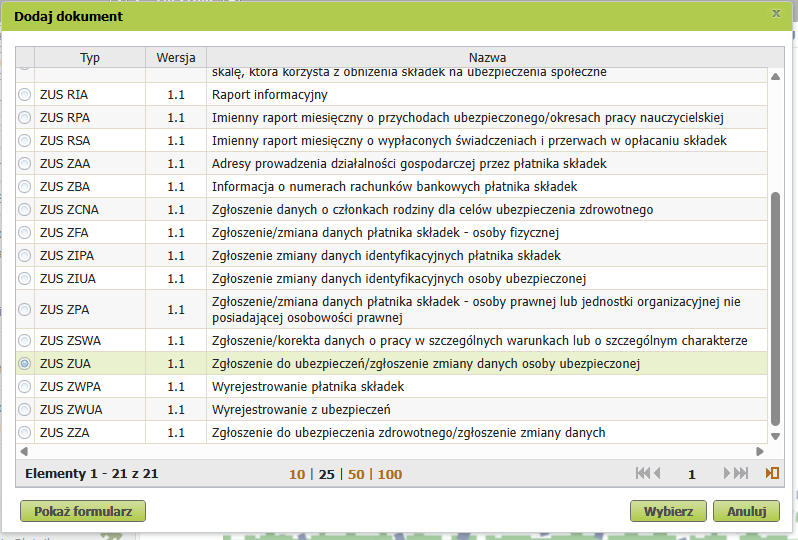Click 'Informacja o numerach rachunków bankowych' cell
The width and height of the screenshot is (798, 540).
[x=487, y=187]
